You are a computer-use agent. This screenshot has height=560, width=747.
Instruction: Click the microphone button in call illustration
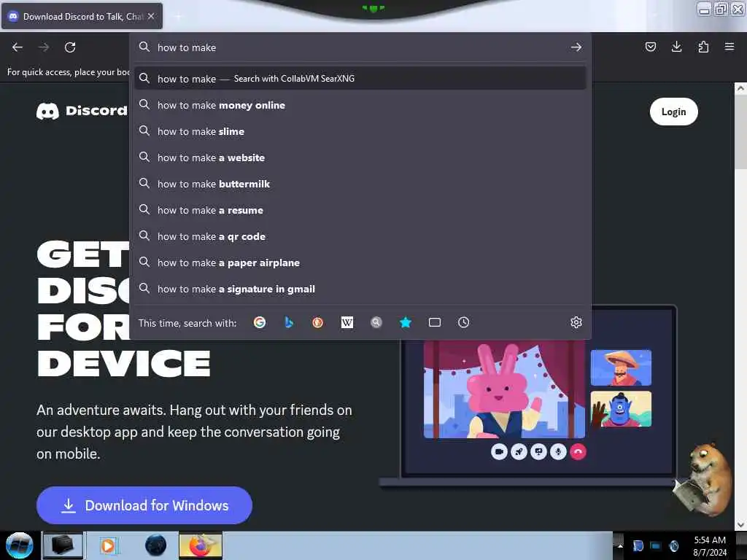(x=558, y=451)
